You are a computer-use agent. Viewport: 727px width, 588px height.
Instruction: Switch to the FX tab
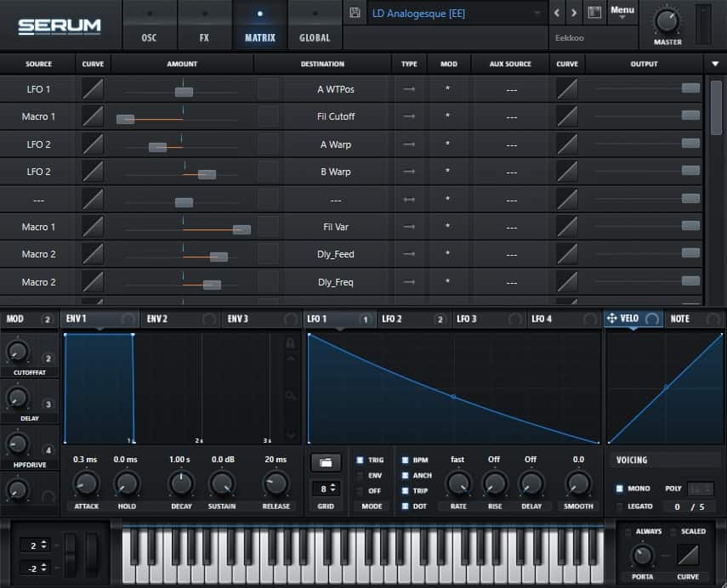click(x=204, y=25)
